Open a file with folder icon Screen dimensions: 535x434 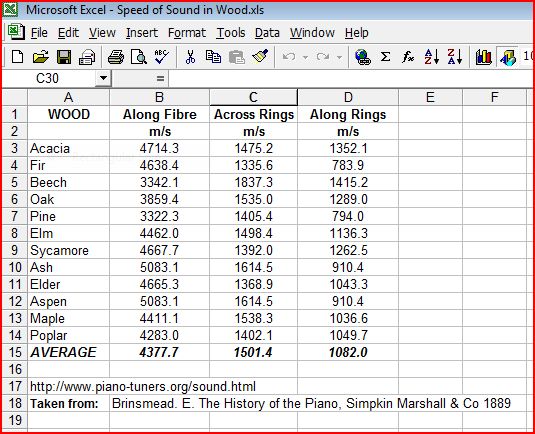pos(41,57)
